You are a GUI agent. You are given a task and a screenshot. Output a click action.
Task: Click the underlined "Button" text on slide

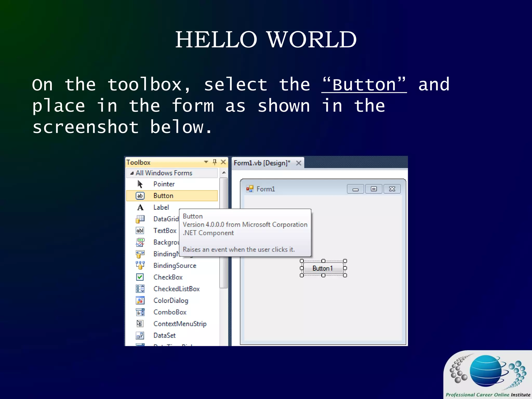tap(364, 85)
